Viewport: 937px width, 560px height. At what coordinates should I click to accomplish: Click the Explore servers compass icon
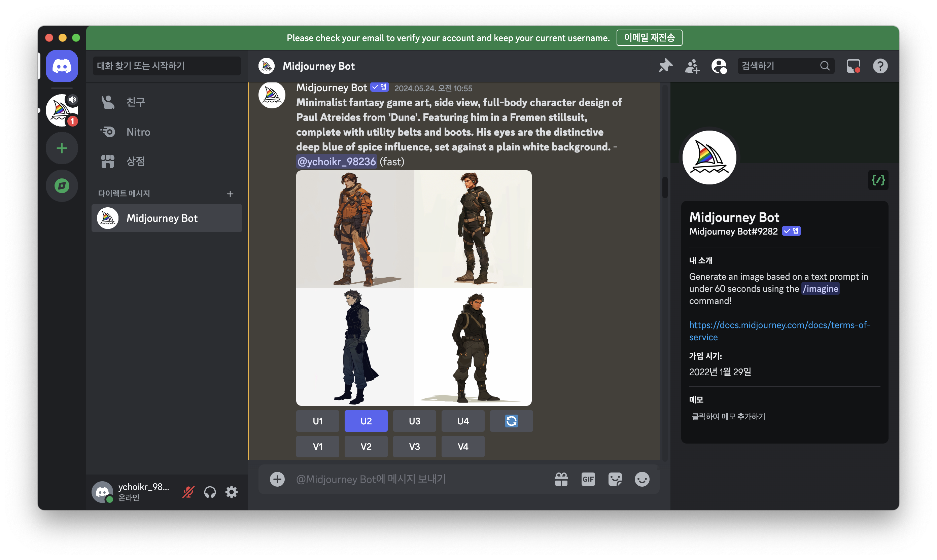coord(62,186)
